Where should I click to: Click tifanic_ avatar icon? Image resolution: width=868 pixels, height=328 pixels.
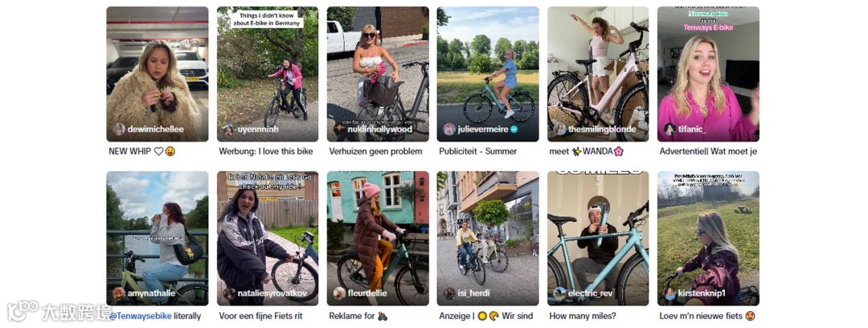(x=669, y=129)
